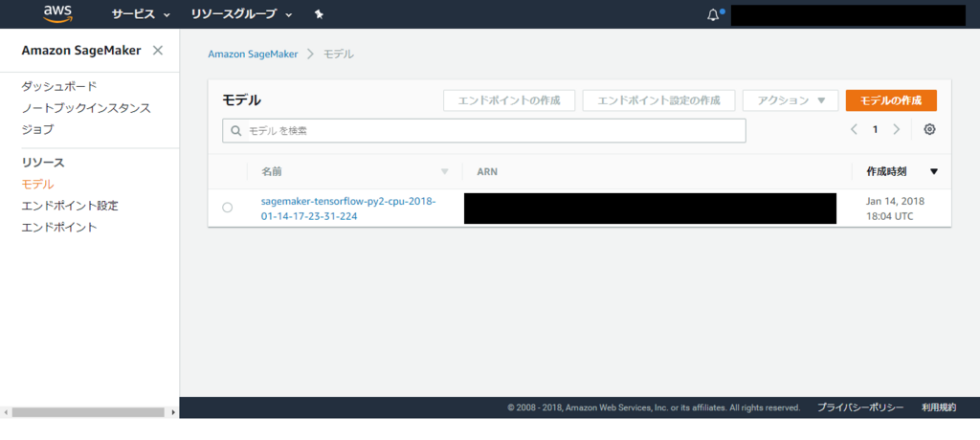Expand the アクション dropdown

(x=791, y=100)
